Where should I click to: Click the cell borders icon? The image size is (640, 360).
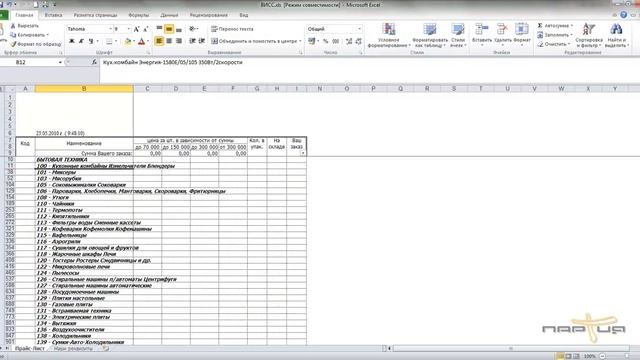click(109, 41)
